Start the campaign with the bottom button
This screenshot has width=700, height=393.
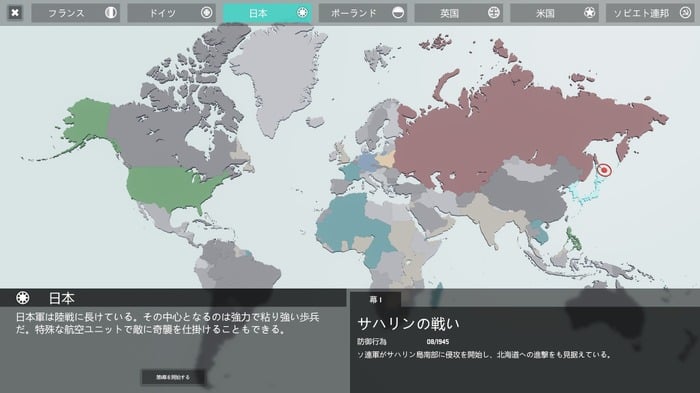tap(173, 377)
